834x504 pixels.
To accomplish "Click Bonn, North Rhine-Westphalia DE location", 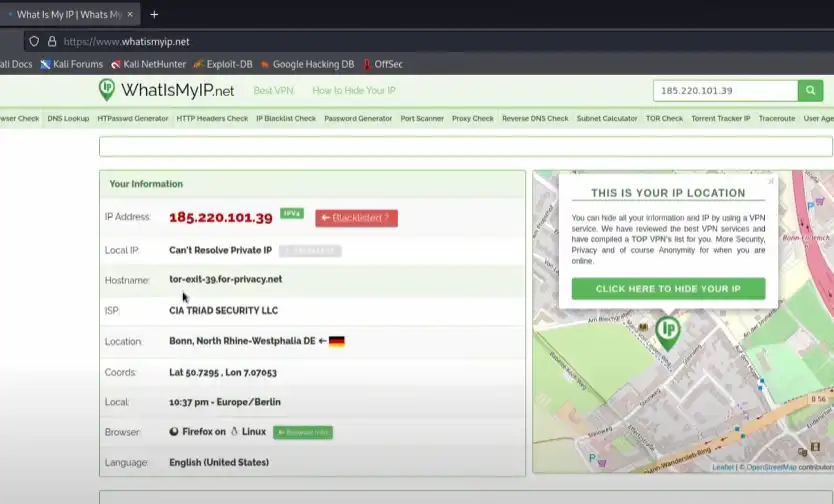I will (x=242, y=341).
